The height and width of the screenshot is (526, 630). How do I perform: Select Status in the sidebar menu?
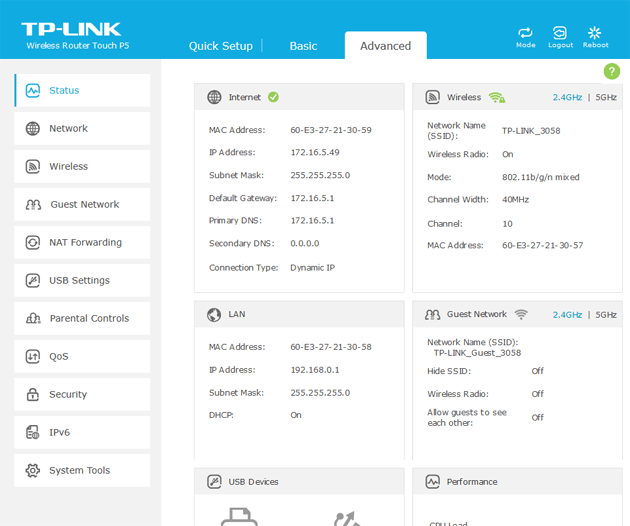82,90
